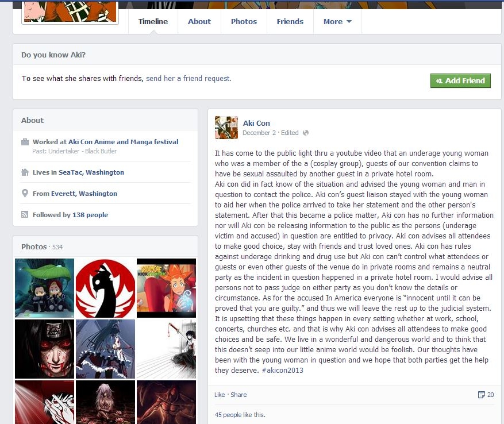This screenshot has height=424, width=504.
Task: Click the house icon beside Lives in
Action: tap(25, 172)
